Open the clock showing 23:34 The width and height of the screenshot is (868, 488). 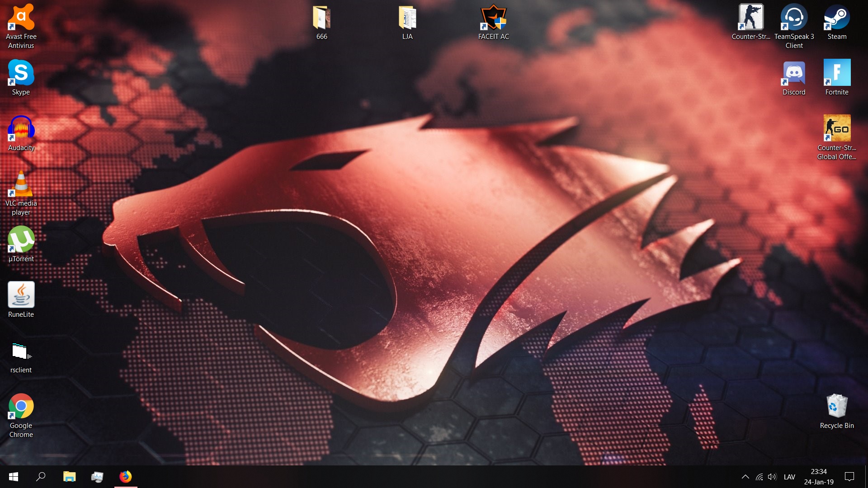point(819,477)
